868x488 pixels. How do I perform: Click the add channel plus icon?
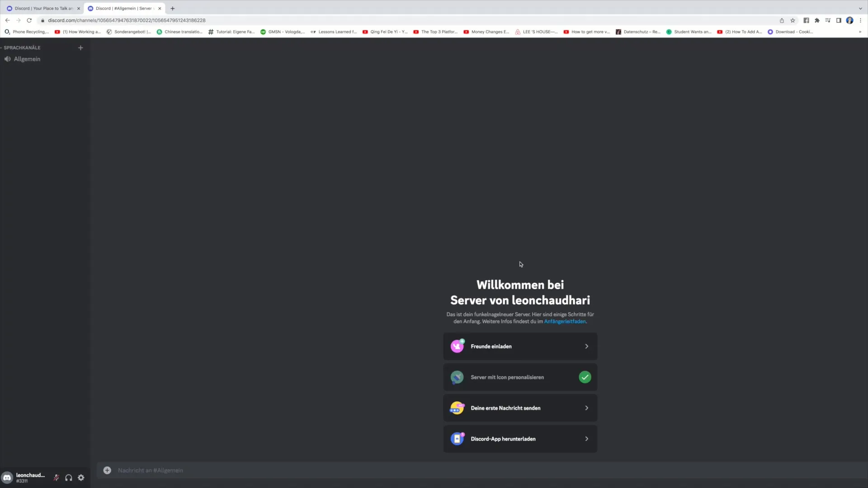(x=80, y=47)
